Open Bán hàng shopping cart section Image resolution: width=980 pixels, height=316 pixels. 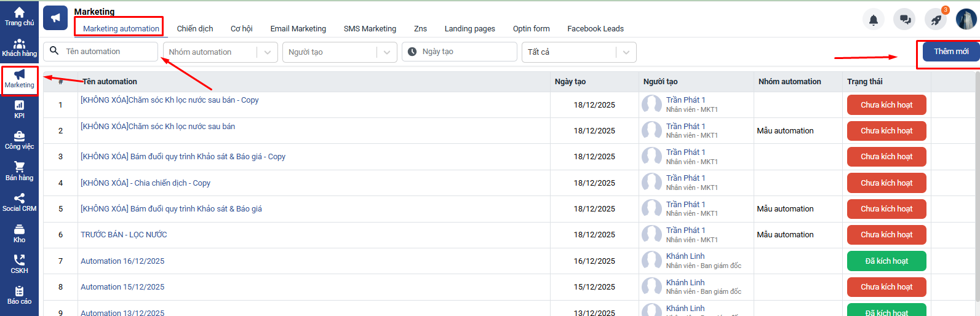[19, 172]
